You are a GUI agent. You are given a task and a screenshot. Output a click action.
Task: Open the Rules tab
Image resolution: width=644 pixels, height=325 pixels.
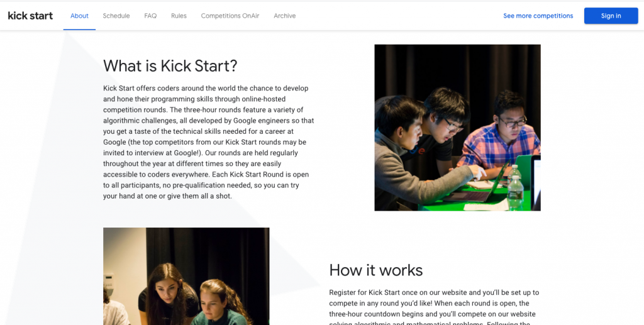pyautogui.click(x=179, y=16)
